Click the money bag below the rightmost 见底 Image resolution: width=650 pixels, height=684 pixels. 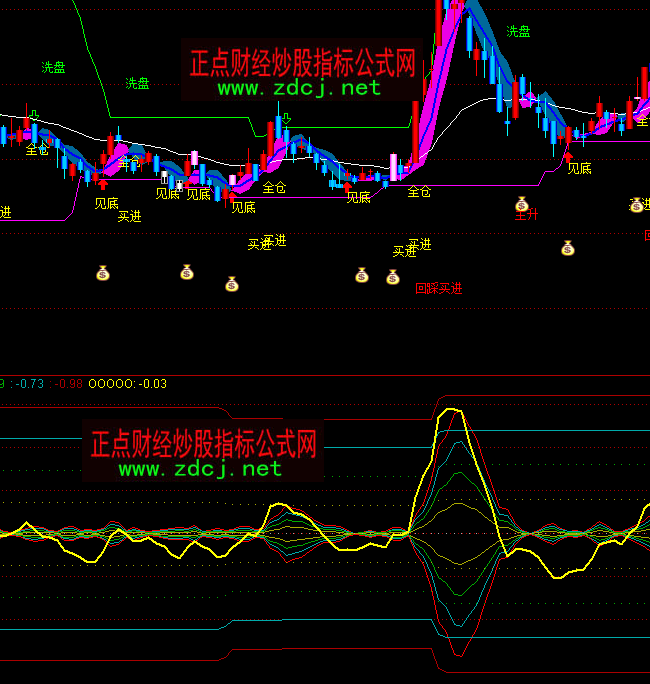[x=567, y=248]
